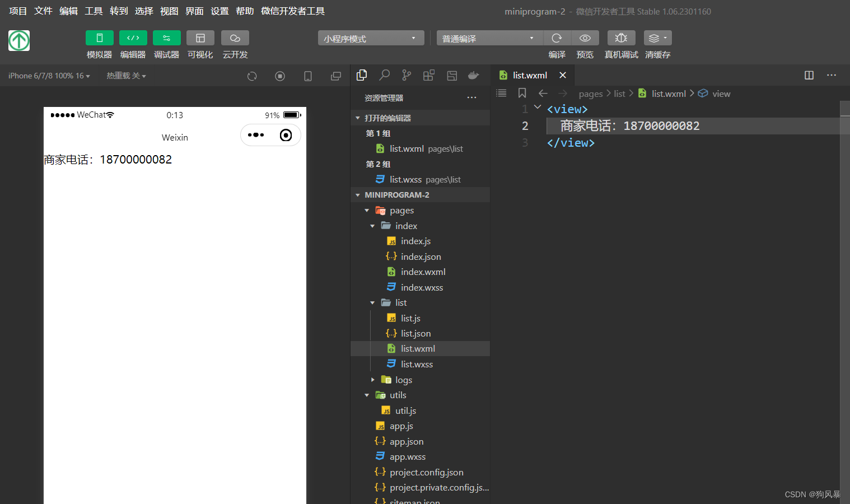Image resolution: width=850 pixels, height=504 pixels.
Task: Split the editor with the split icon
Action: [809, 75]
